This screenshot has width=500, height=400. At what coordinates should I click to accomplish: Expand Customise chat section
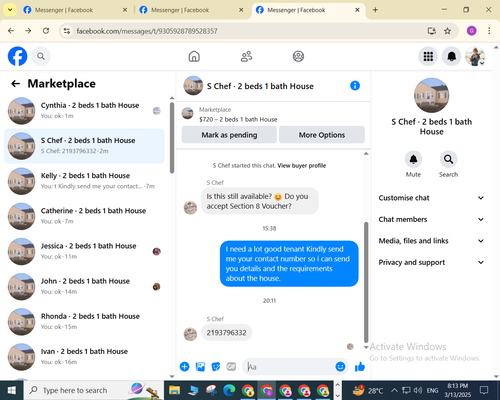click(x=431, y=198)
